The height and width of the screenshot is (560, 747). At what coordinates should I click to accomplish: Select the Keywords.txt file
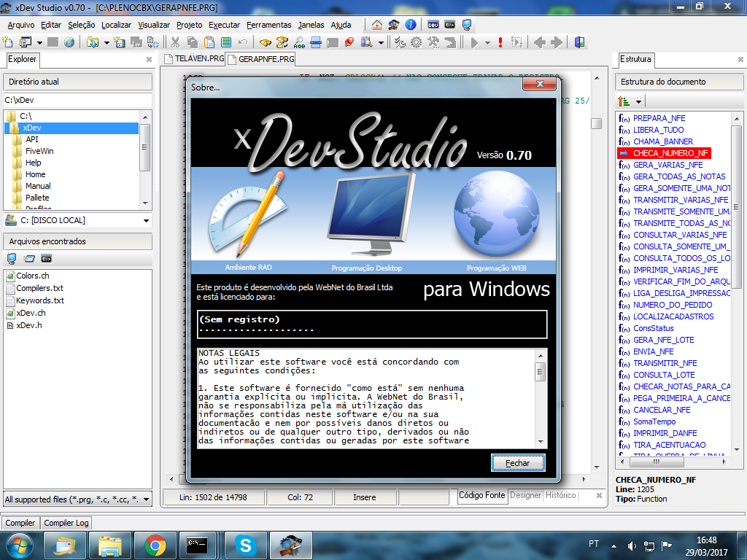pyautogui.click(x=40, y=300)
